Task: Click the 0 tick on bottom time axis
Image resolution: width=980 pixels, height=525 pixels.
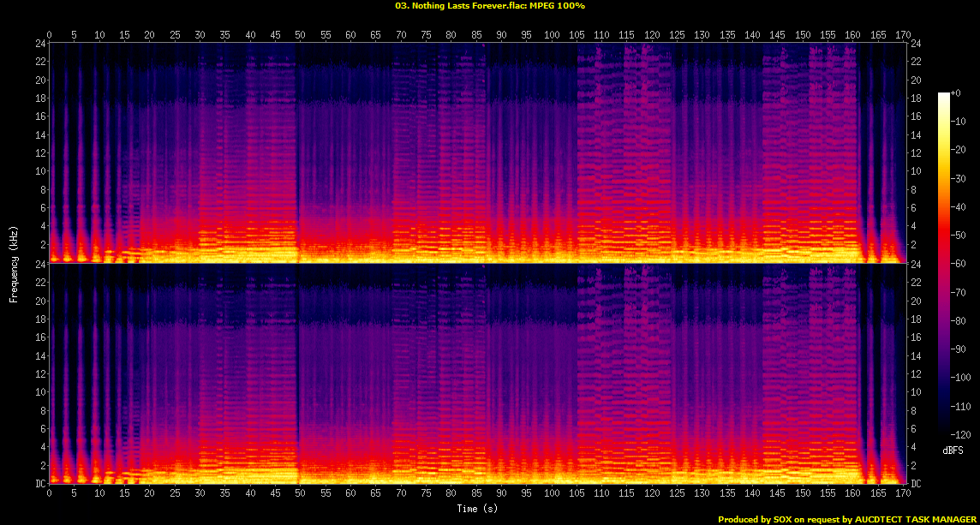Action: click(50, 493)
